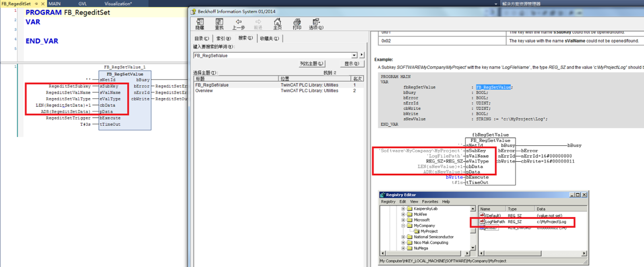Expand the KasperskyLab registry tree node

tap(403, 209)
